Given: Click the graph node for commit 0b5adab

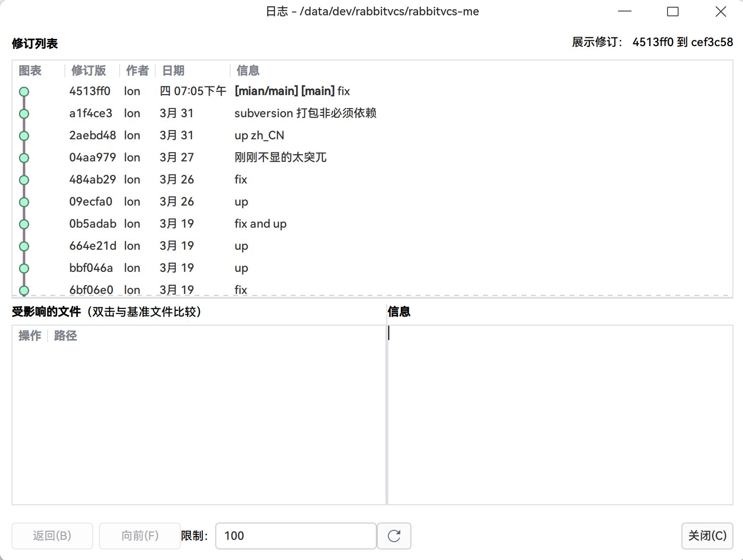Looking at the screenshot, I should point(24,224).
